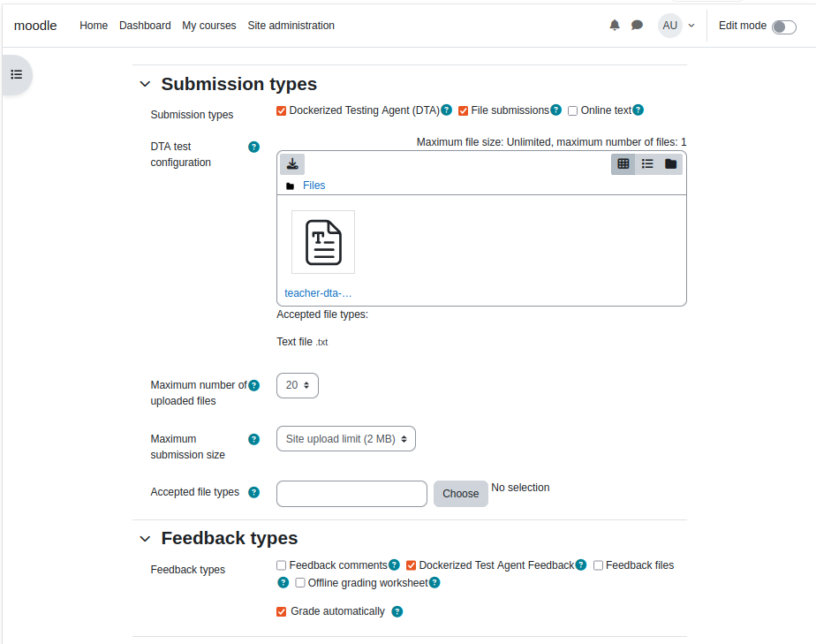The image size is (816, 644).
Task: Uncheck the Grade automatically checkbox
Action: click(282, 611)
